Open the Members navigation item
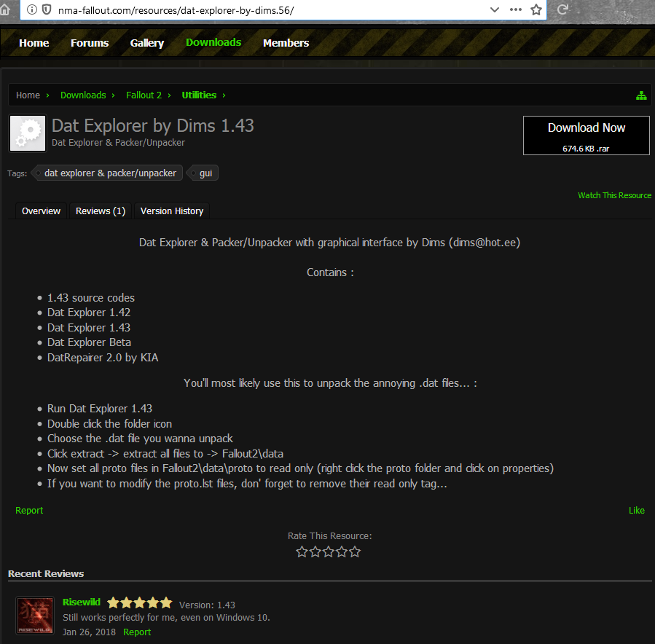 pyautogui.click(x=286, y=43)
